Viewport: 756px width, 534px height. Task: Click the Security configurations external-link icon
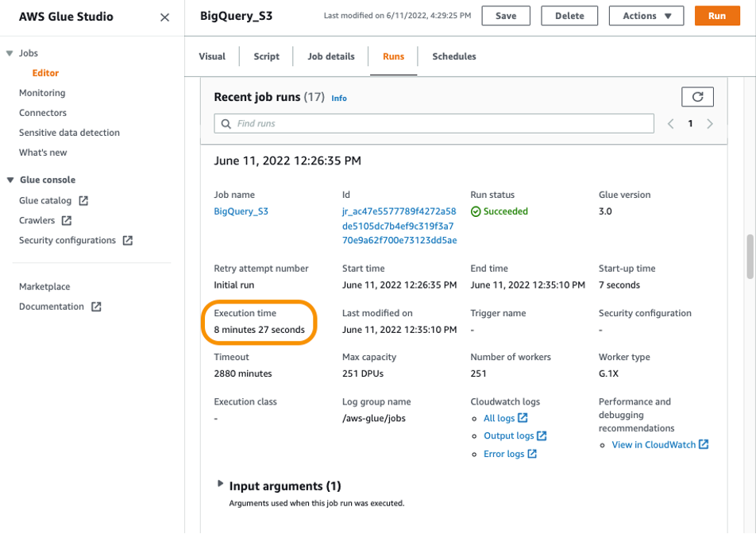(128, 240)
